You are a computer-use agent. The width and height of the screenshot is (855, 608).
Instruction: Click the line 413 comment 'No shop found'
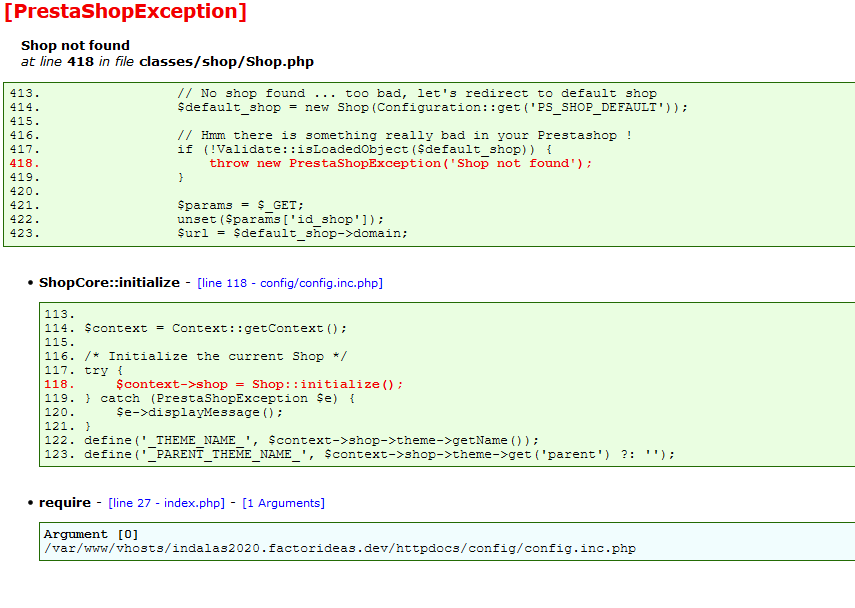(x=417, y=93)
